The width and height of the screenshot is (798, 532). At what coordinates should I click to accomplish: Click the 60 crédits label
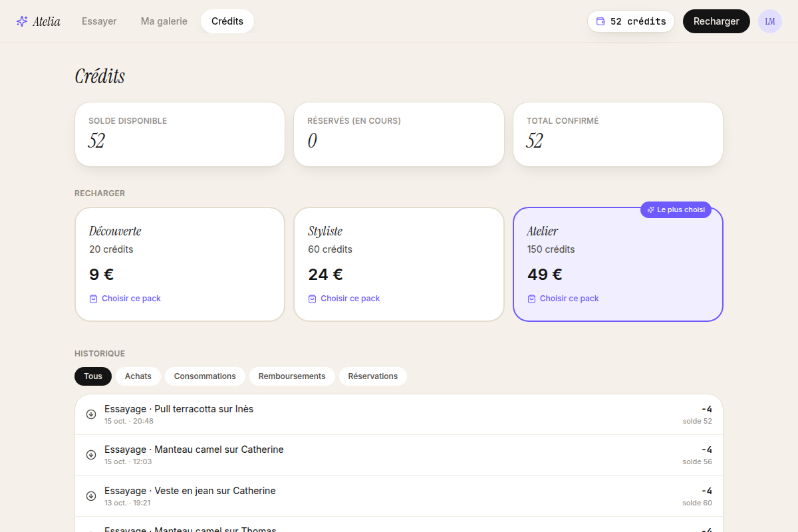tap(330, 249)
